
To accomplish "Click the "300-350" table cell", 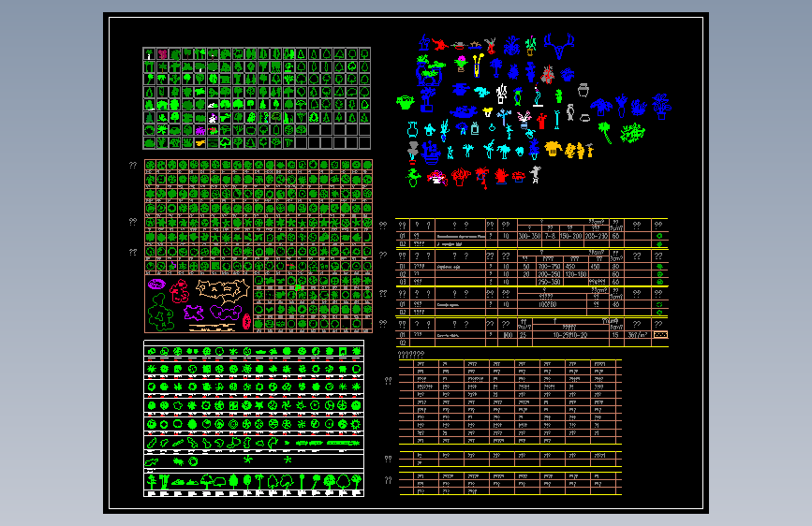I will [x=529, y=236].
